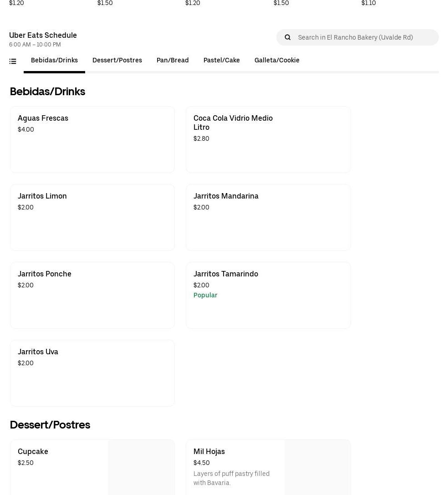Choose the Jarritos Mandarina item
The height and width of the screenshot is (495, 448).
(x=268, y=218)
